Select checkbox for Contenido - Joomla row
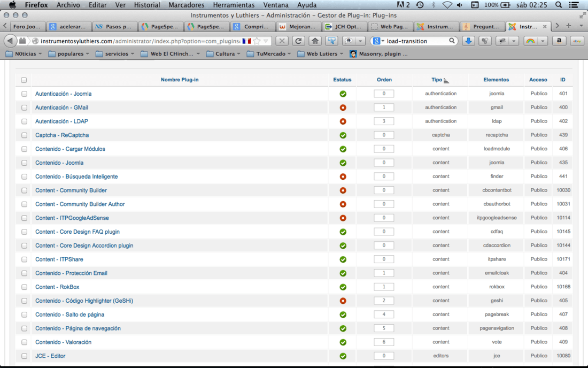588x368 pixels. click(25, 163)
